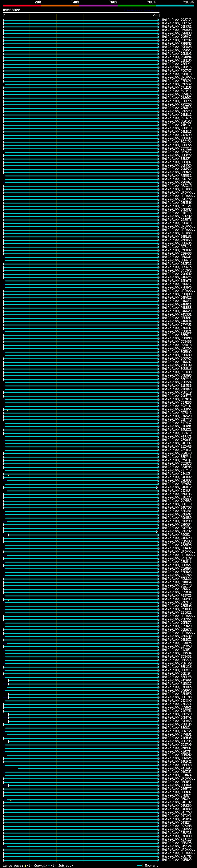Select hit label UniRef100_Q4H1G2
Image resolution: width=197 pixels, height=868 pixels.
click(x=177, y=125)
